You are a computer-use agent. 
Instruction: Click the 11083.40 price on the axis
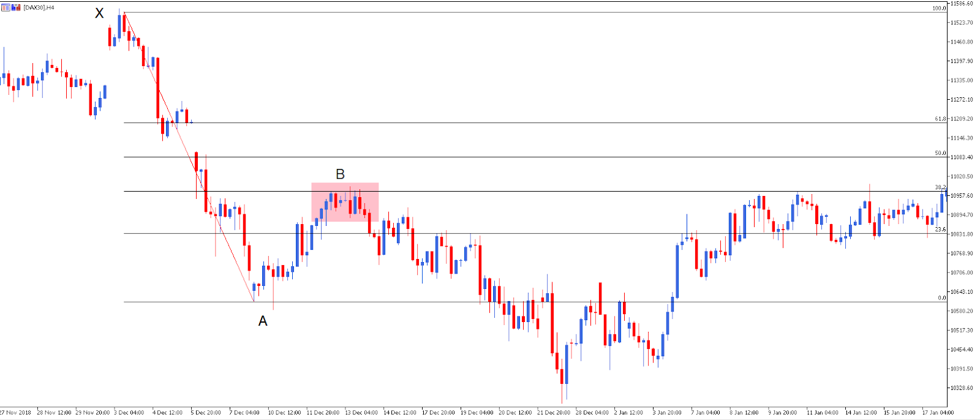(962, 157)
